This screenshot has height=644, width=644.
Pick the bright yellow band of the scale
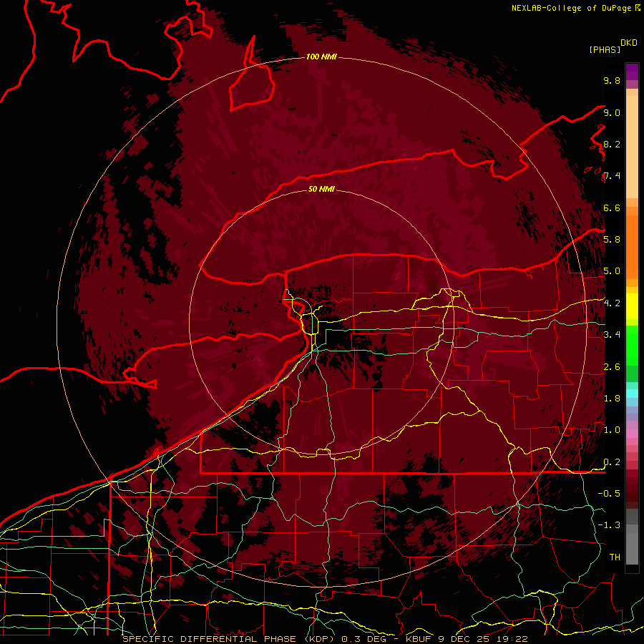click(632, 306)
